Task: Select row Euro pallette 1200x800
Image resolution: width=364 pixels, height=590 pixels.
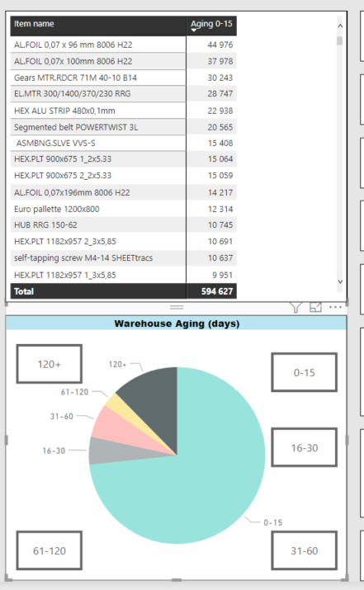Action: pos(124,209)
